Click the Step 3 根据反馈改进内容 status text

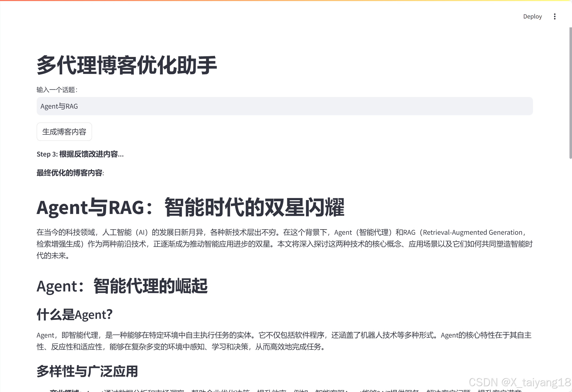(x=80, y=154)
